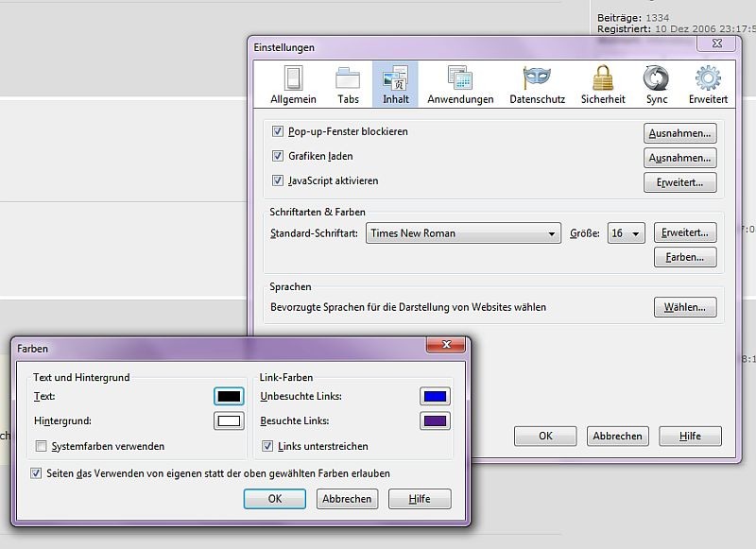Enable Systemfarben verwenden checkbox
This screenshot has width=756, height=549.
point(42,446)
